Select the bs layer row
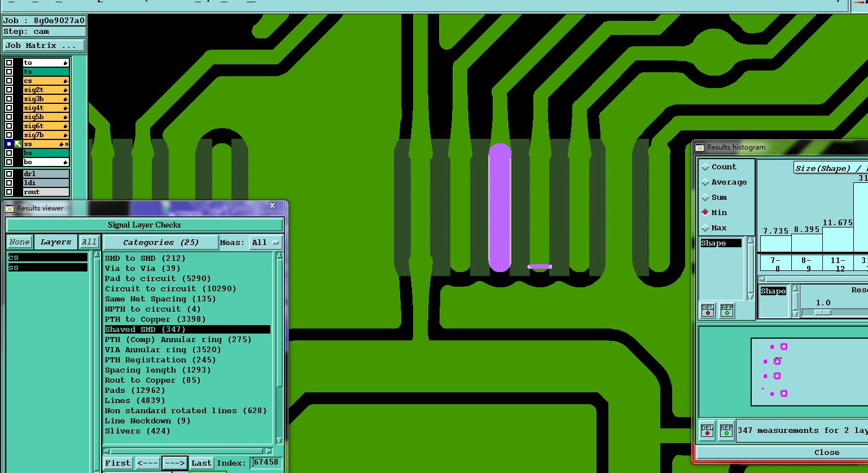 pos(46,153)
